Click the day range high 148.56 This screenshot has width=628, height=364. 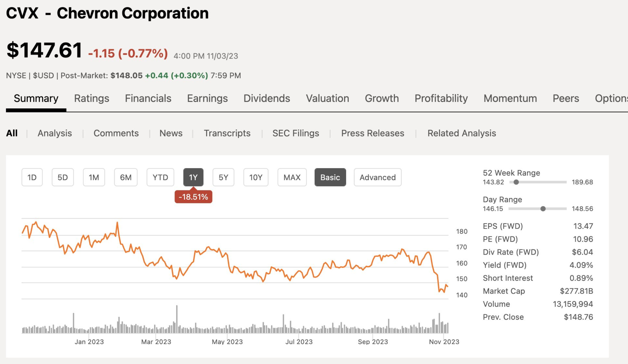[582, 209]
